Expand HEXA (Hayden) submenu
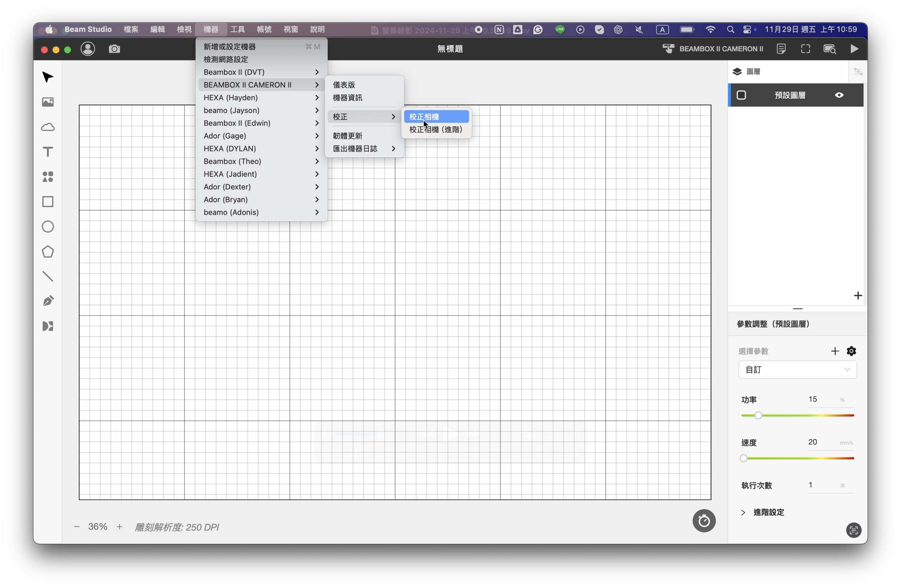Screen dimensions: 901x588 pos(261,98)
